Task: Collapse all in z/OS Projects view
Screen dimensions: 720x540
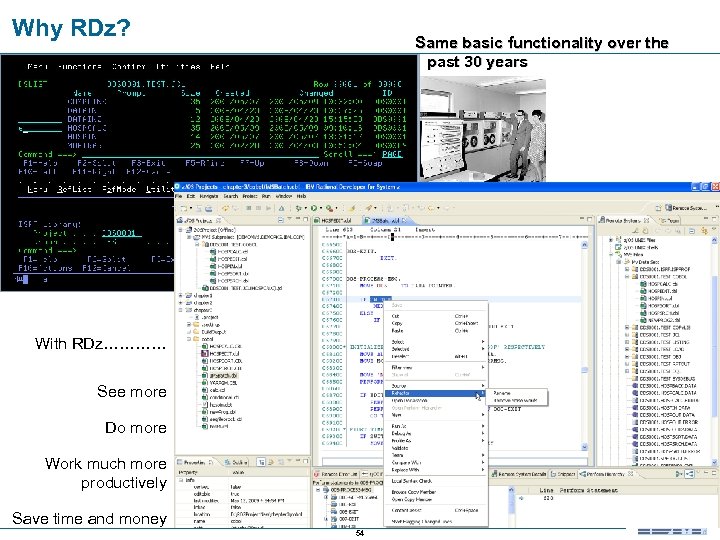Action: click(x=281, y=220)
